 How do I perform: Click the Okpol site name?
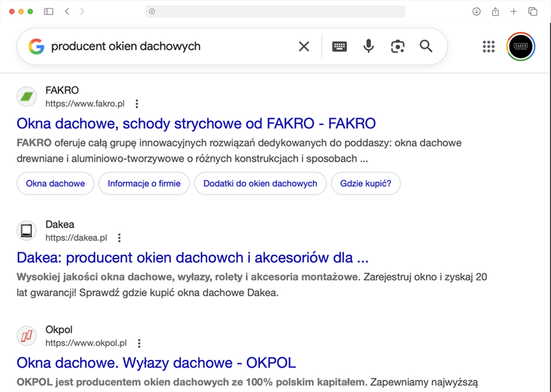[59, 330]
